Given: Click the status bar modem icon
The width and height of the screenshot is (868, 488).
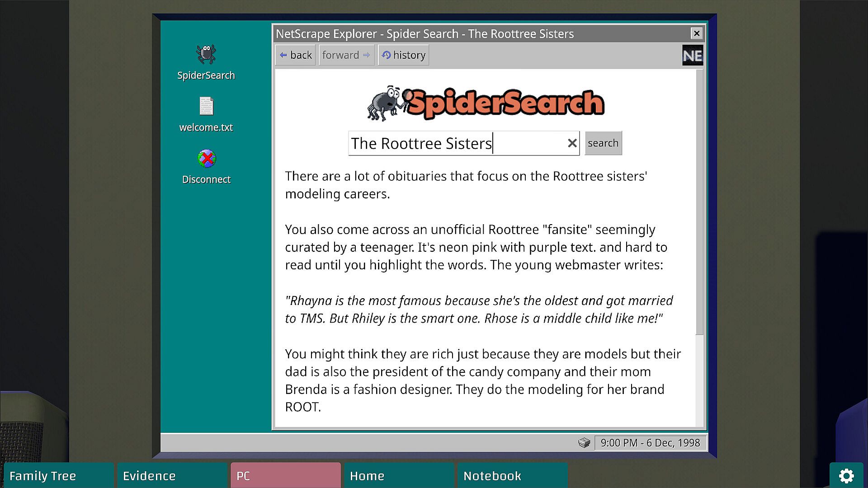Looking at the screenshot, I should tap(584, 443).
